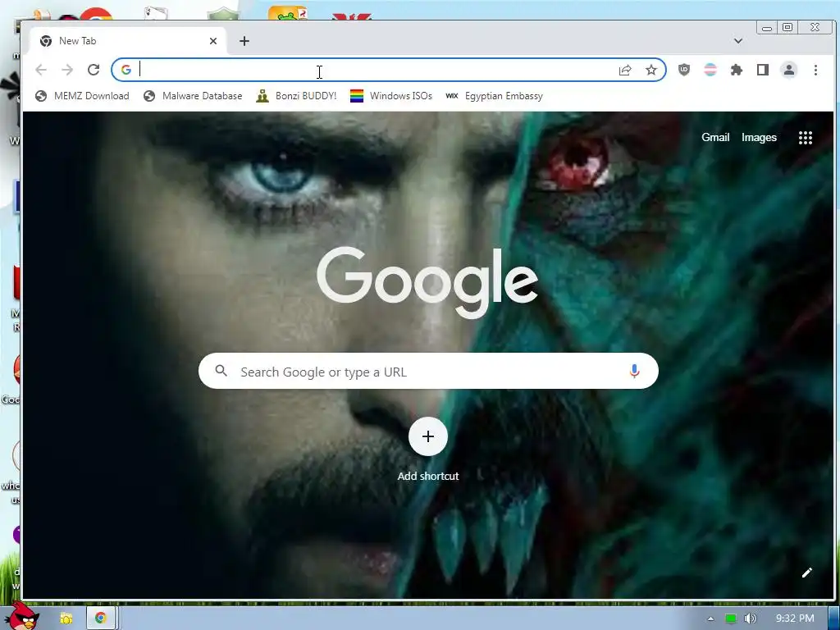Open the Egyptian Embassy bookmark
Screen dimensions: 840x630
pyautogui.click(x=495, y=96)
